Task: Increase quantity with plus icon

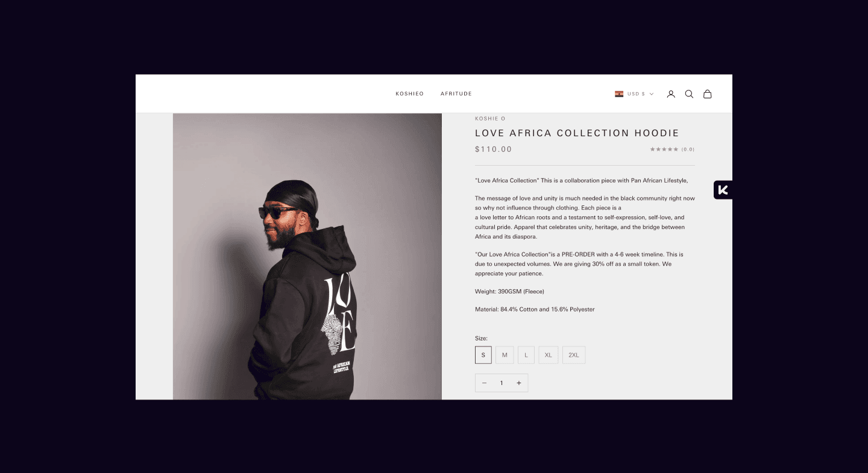Action: (x=519, y=383)
